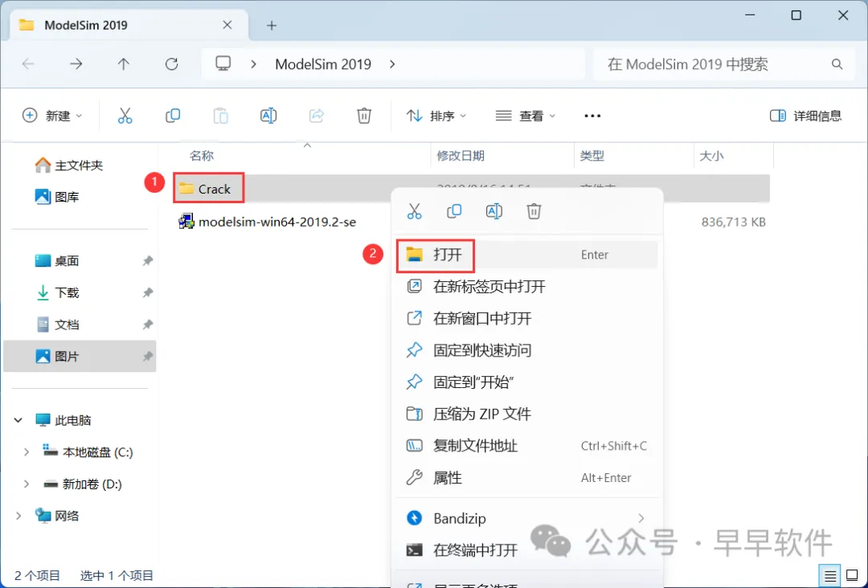Go forward with the right arrow
The image size is (868, 588).
coord(76,64)
